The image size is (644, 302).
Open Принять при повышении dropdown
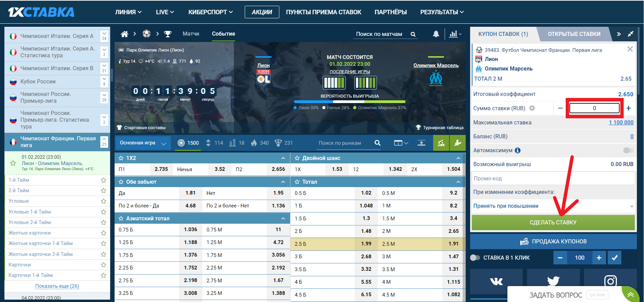(553, 206)
